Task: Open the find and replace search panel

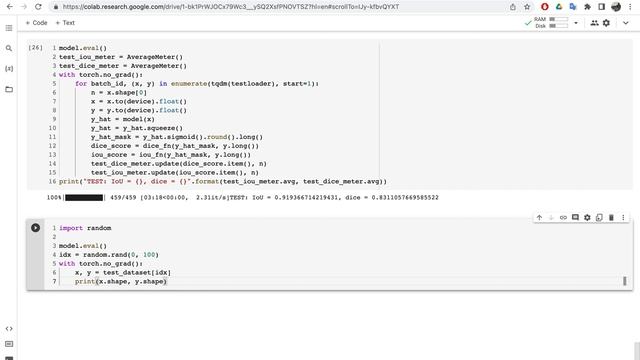Action: [x=9, y=48]
